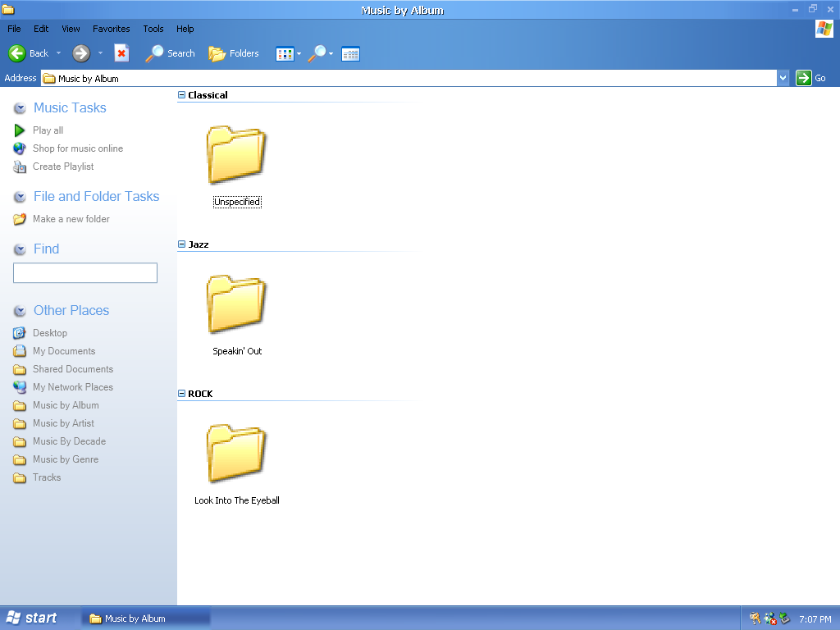Collapse the ROCK group

tap(182, 394)
